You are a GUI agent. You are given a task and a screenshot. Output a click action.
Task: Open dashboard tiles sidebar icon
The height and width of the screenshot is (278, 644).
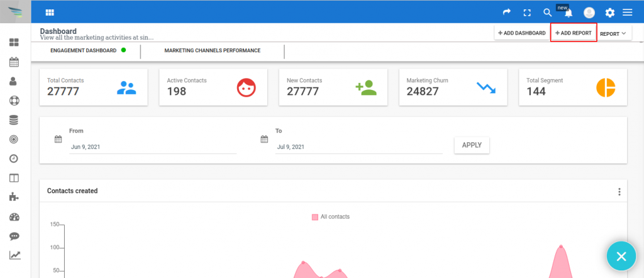pyautogui.click(x=14, y=42)
